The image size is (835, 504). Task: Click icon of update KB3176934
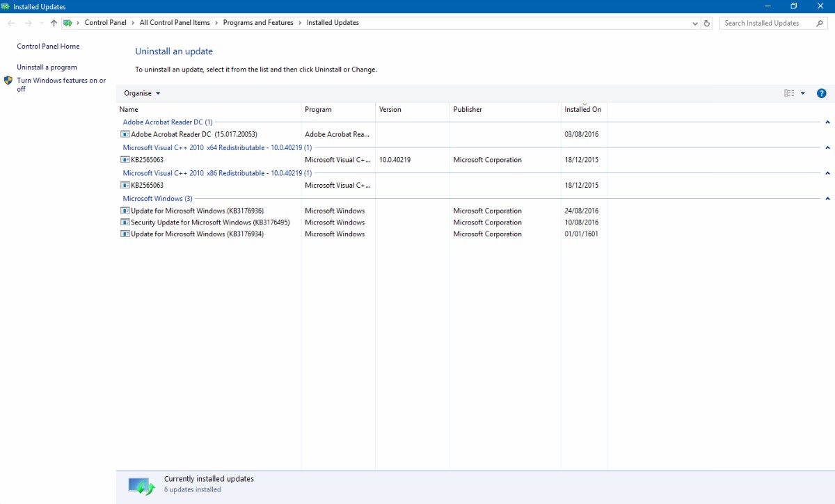pos(125,234)
